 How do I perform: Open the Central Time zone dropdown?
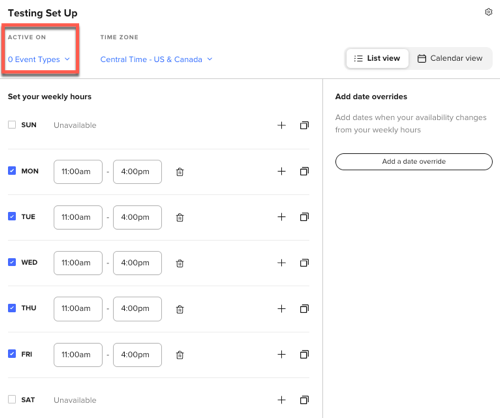pyautogui.click(x=156, y=59)
